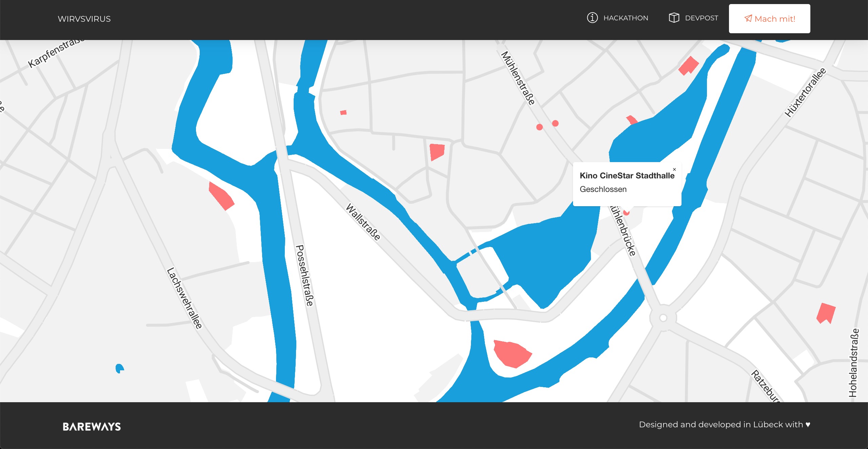Click the paper plane icon in Mach mit!

point(748,19)
